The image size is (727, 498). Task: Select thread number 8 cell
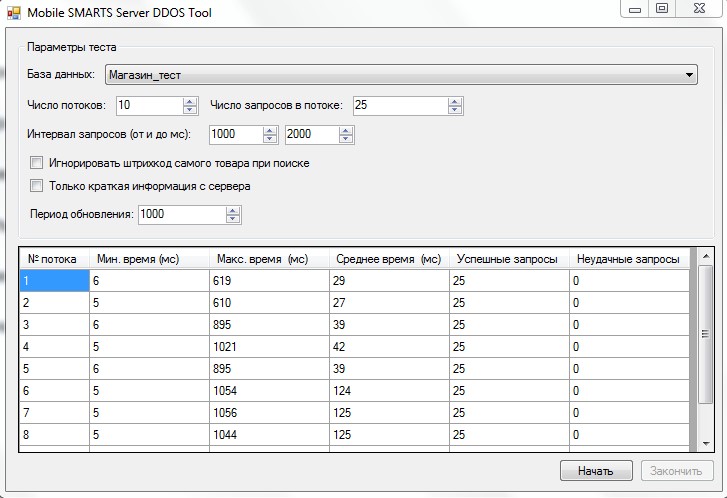(54, 434)
